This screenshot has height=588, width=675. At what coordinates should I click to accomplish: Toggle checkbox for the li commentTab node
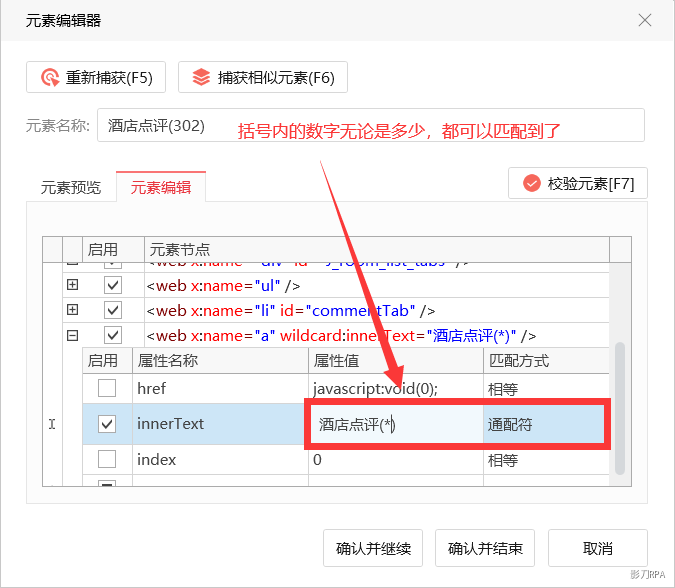click(113, 311)
